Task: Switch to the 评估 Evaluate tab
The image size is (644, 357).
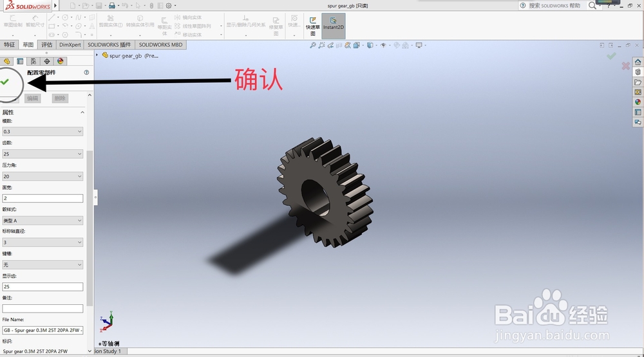Action: click(x=47, y=45)
